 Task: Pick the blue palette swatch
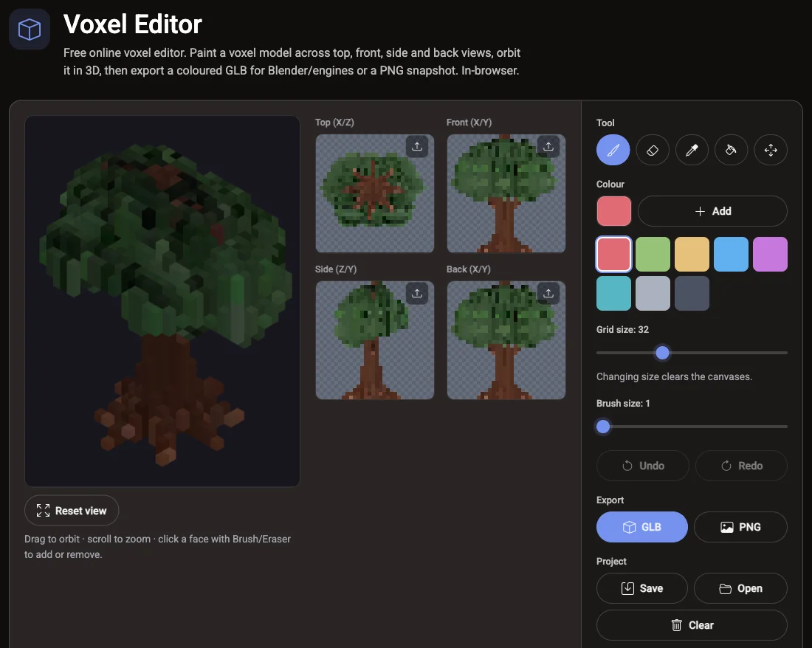pos(732,254)
